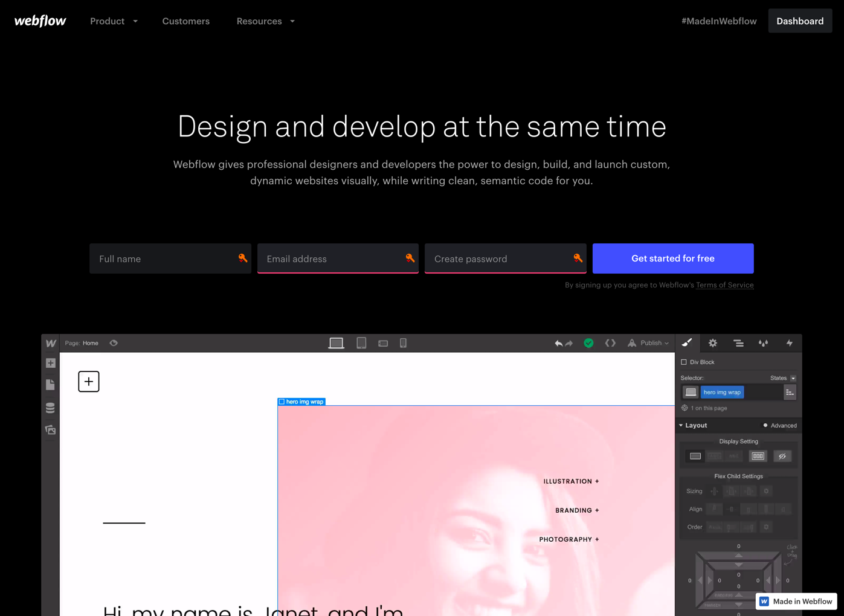The height and width of the screenshot is (616, 844).
Task: Expand the Resources dropdown menu
Action: tap(265, 21)
